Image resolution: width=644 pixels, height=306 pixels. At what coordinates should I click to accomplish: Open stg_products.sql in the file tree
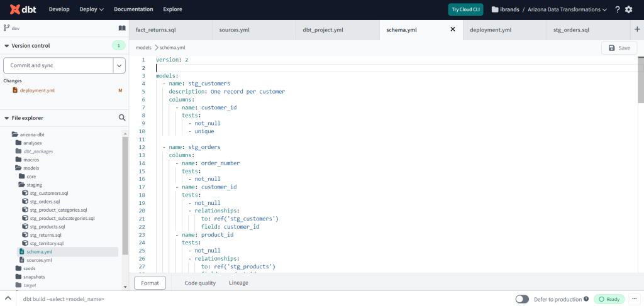(48, 226)
